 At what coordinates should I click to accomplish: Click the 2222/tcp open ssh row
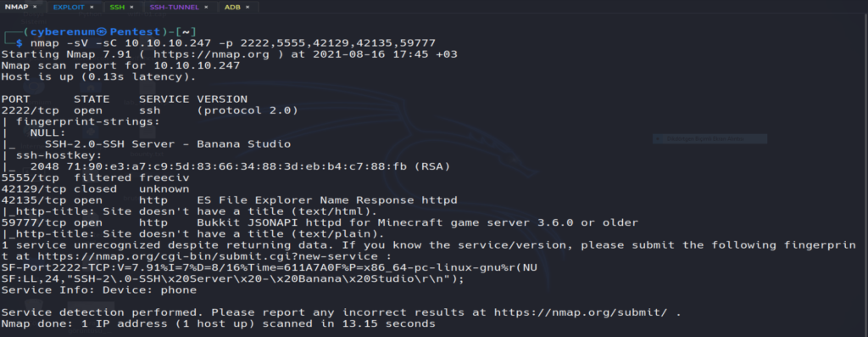click(x=149, y=110)
